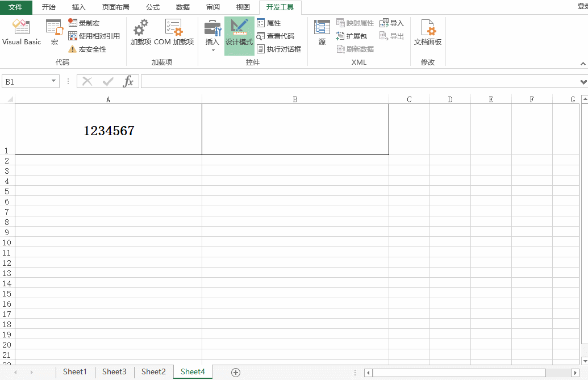The height and width of the screenshot is (380, 588).
Task: Click the 查看代码 icon
Action: point(276,36)
